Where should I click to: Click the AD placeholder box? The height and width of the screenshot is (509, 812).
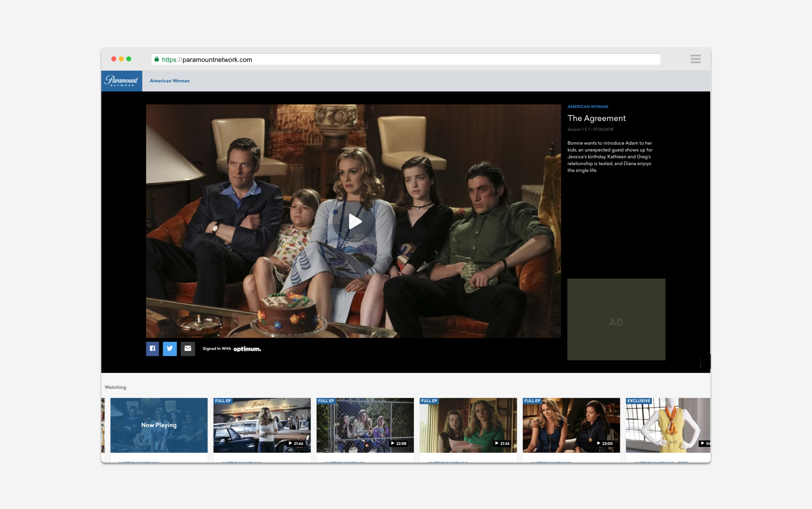click(616, 319)
